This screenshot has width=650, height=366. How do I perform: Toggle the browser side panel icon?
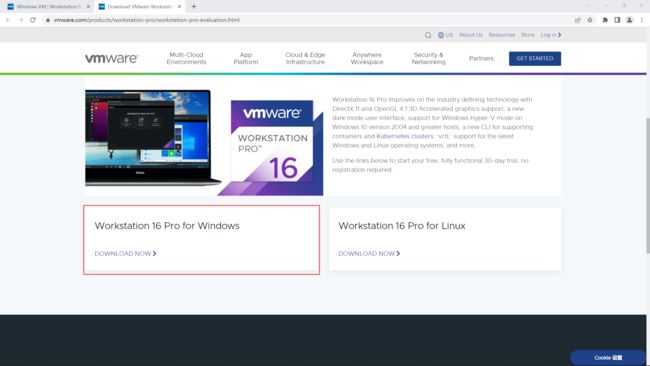click(x=617, y=20)
